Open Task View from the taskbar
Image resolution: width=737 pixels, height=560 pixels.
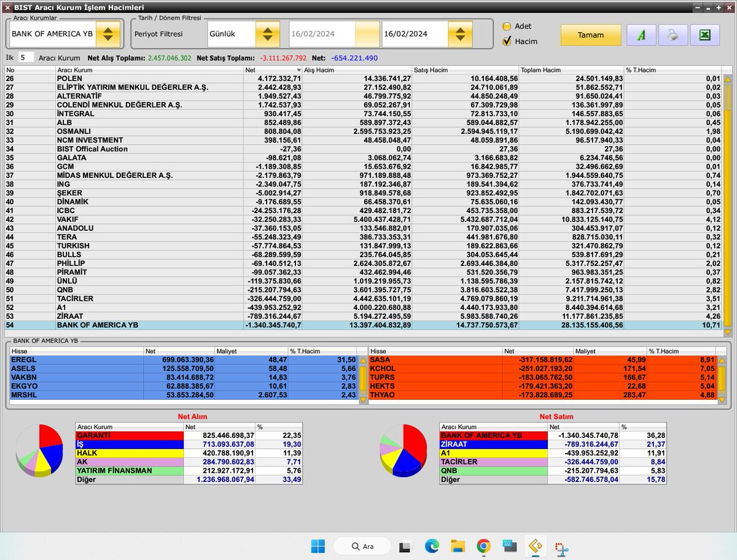tap(405, 546)
